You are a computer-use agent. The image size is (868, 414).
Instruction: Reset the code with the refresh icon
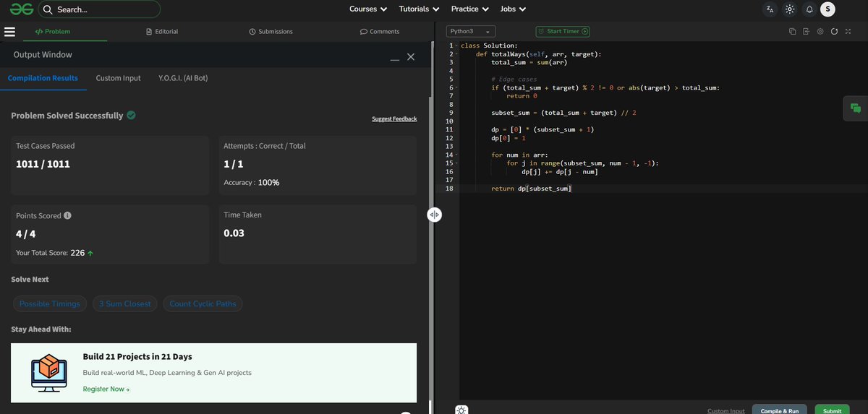(x=834, y=31)
